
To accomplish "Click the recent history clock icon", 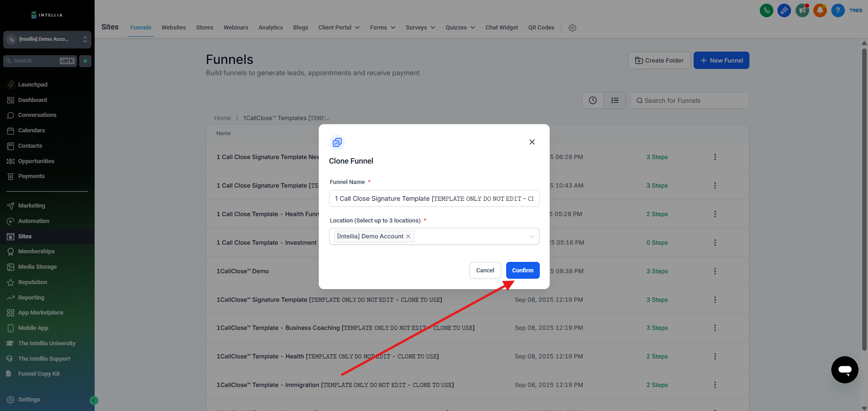I will 593,101.
